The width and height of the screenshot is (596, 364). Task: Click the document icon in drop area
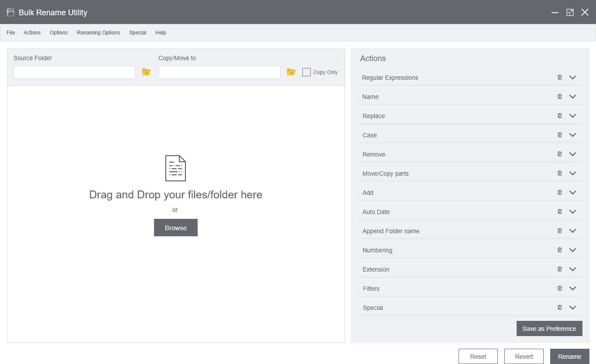coord(175,168)
